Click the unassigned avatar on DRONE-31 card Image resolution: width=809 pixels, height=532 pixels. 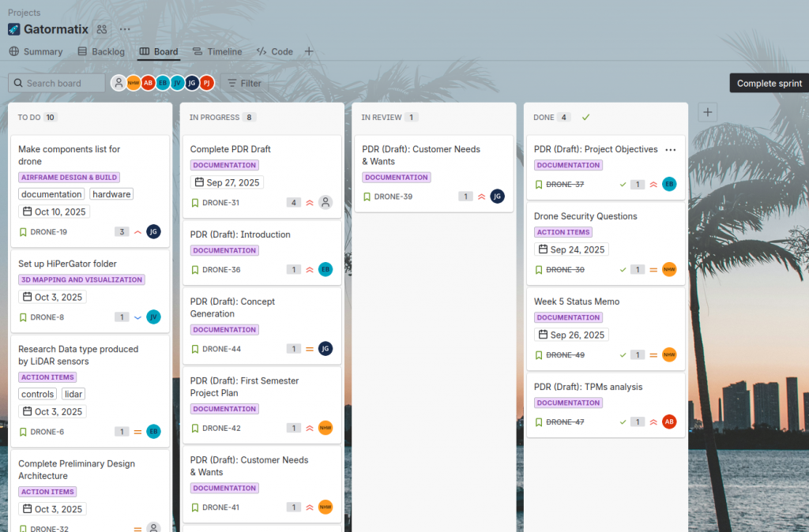pos(325,203)
